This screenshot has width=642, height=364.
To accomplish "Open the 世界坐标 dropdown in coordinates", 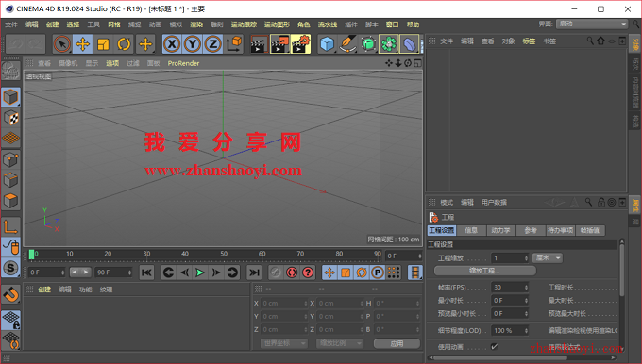I will [x=284, y=343].
